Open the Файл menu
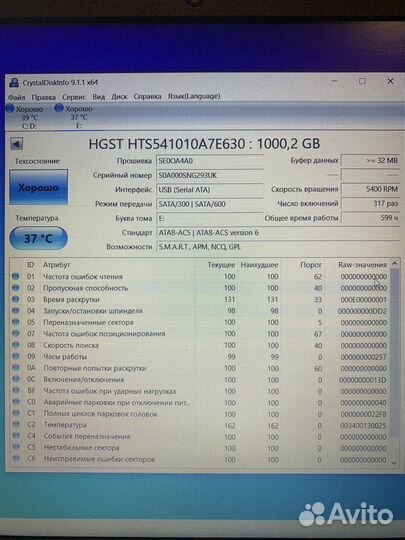The height and width of the screenshot is (540, 405). pos(16,97)
